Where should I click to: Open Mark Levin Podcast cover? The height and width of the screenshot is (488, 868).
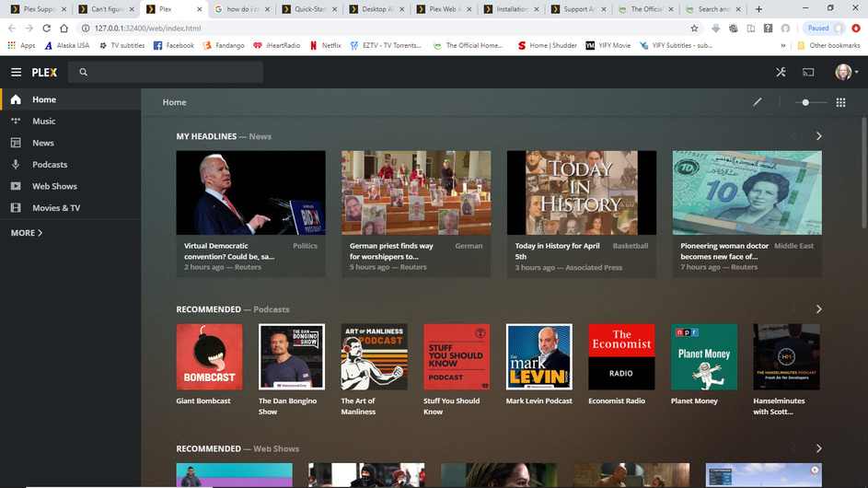[x=539, y=356]
